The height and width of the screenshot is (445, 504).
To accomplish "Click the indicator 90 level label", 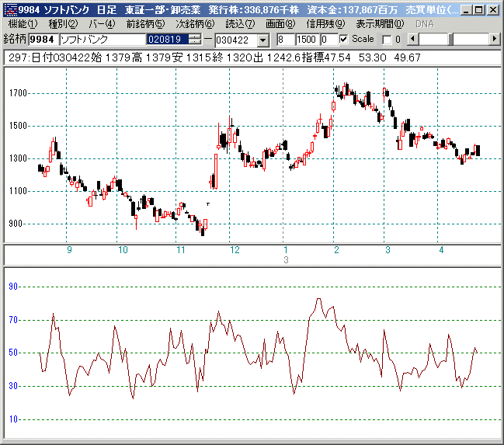I will [x=13, y=287].
